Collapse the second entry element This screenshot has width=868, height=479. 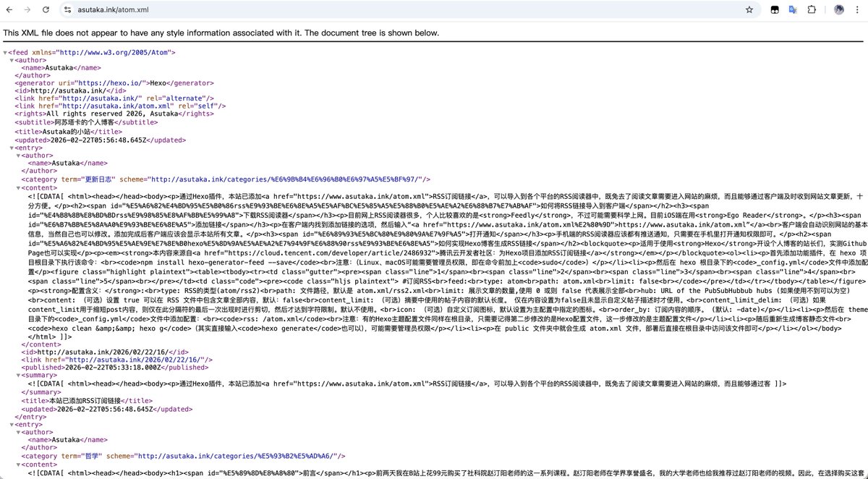10,425
